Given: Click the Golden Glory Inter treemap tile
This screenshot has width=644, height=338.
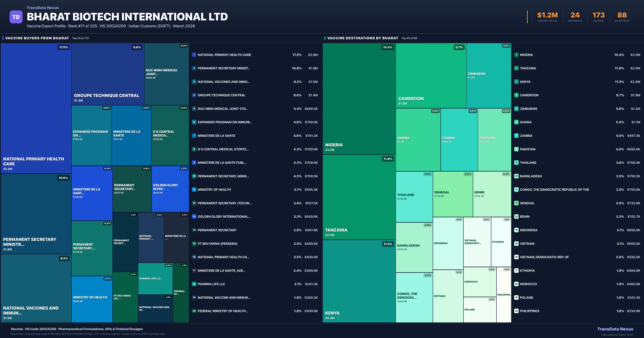Looking at the screenshot, I should pos(170,189).
